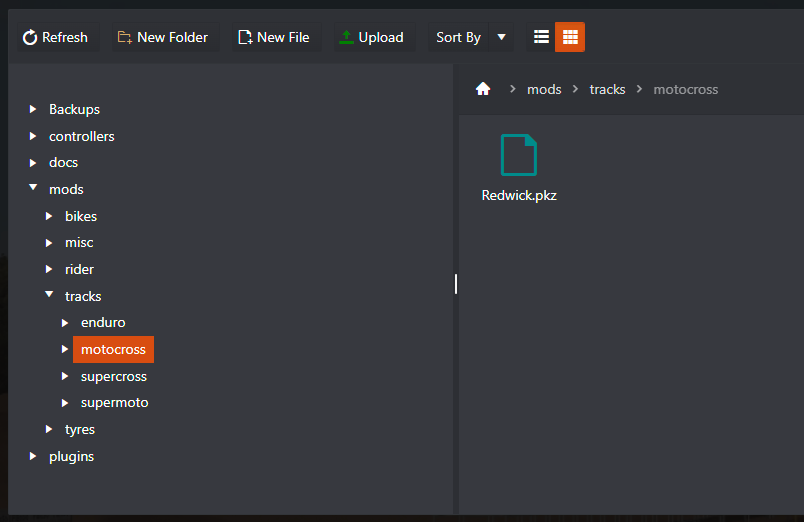The height and width of the screenshot is (522, 804).
Task: Select the enduro folder
Action: (x=103, y=323)
